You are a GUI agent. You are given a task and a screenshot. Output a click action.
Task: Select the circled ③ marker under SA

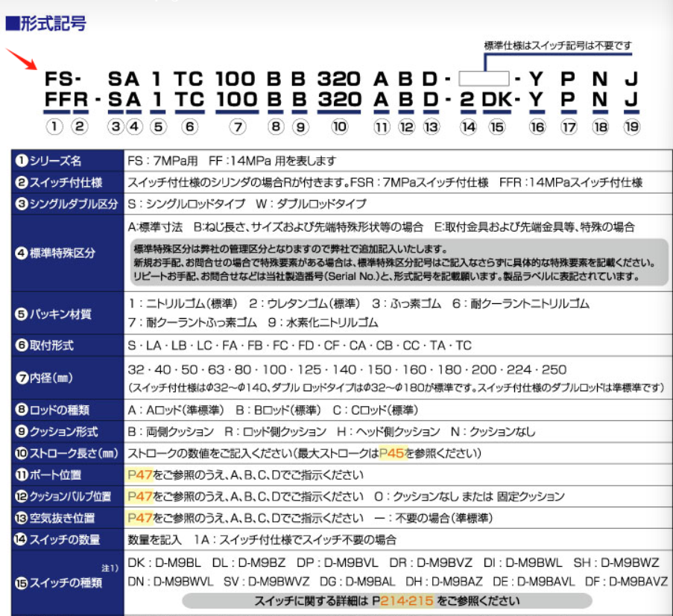pos(114,126)
